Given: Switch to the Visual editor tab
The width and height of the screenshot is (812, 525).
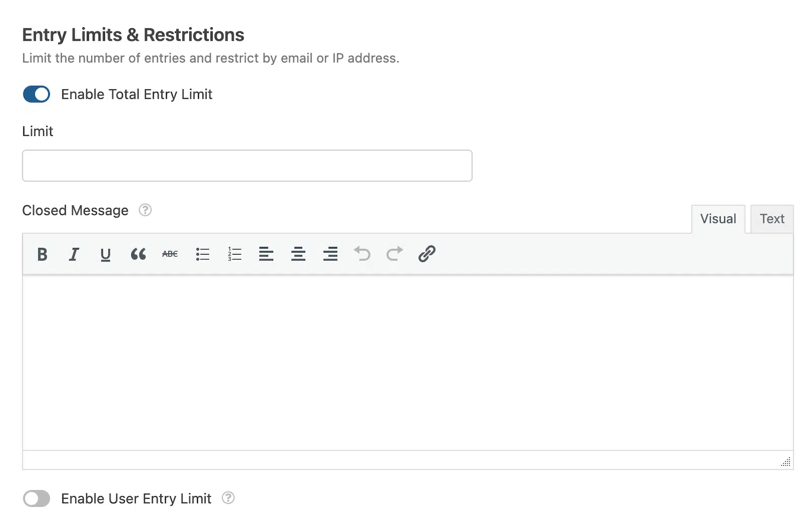Looking at the screenshot, I should (718, 219).
